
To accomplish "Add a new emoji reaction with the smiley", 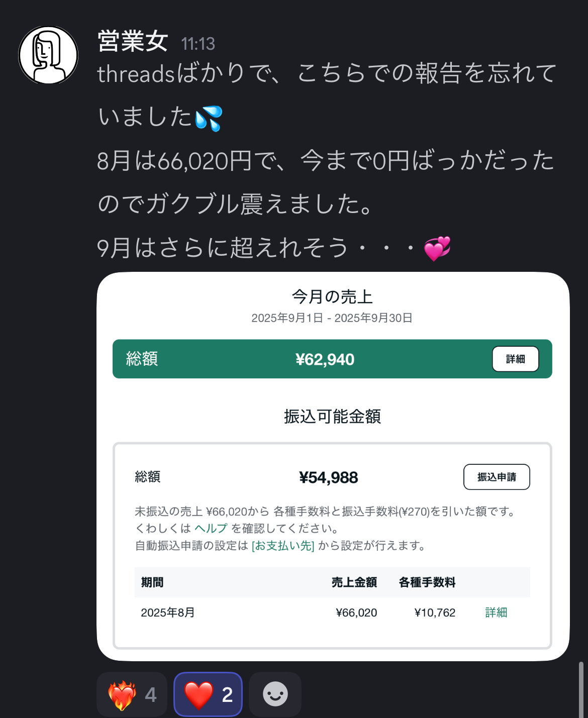I will pyautogui.click(x=275, y=694).
